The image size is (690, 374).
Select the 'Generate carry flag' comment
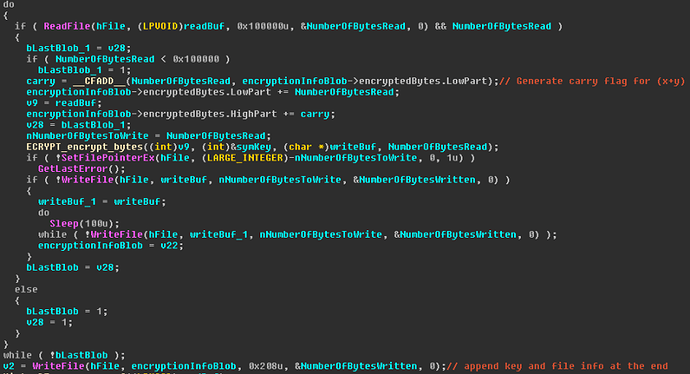[x=592, y=81]
